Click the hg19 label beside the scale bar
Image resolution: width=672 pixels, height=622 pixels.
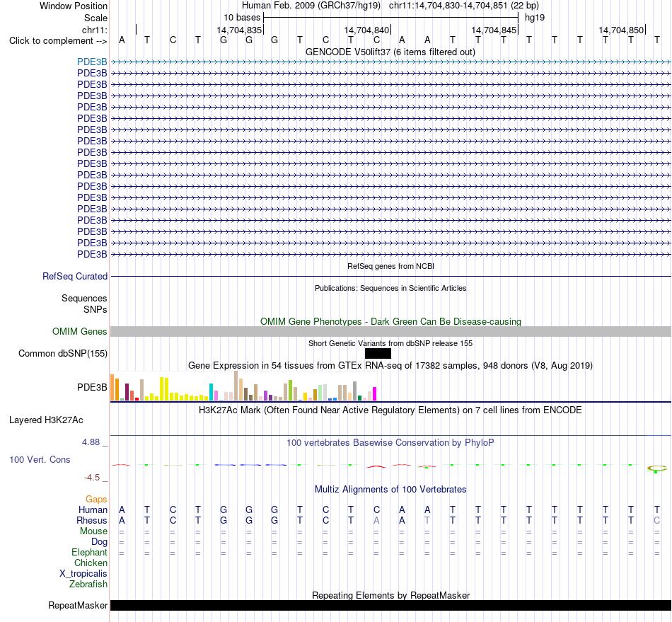535,18
